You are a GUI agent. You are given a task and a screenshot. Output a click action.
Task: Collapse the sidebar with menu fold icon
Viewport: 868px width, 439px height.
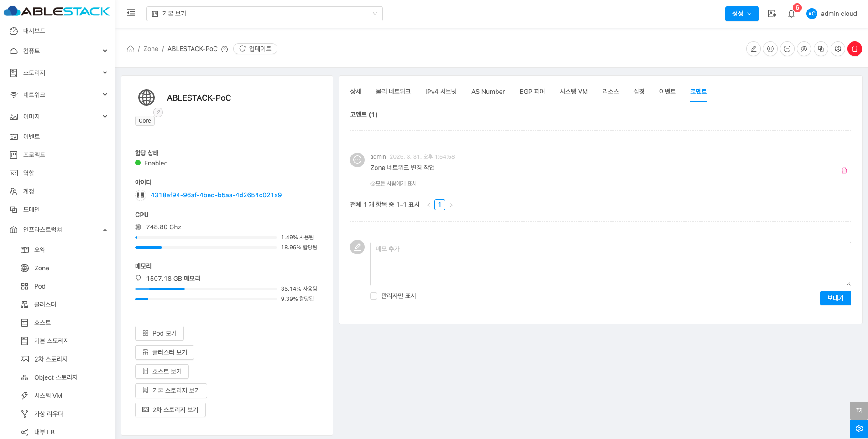pos(131,13)
